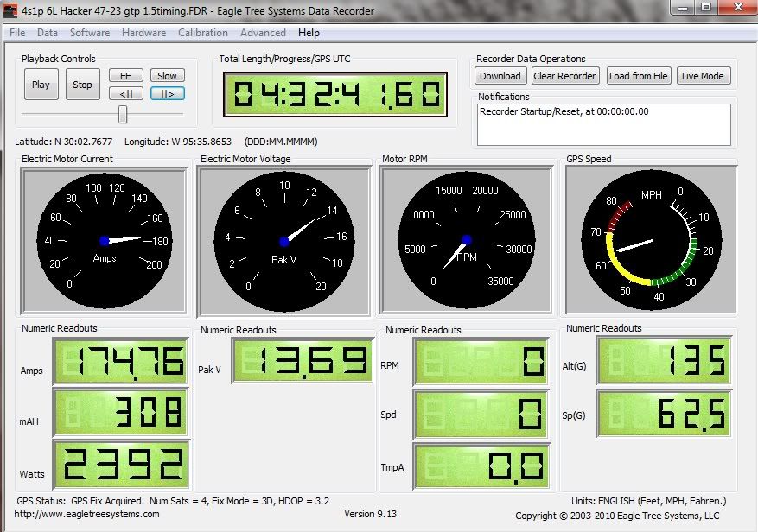Click the Motor RPM dial
The image size is (758, 532).
click(467, 240)
